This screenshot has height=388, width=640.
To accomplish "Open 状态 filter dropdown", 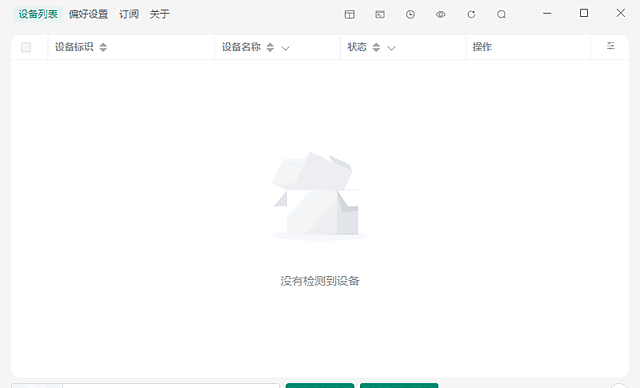I will pyautogui.click(x=391, y=48).
